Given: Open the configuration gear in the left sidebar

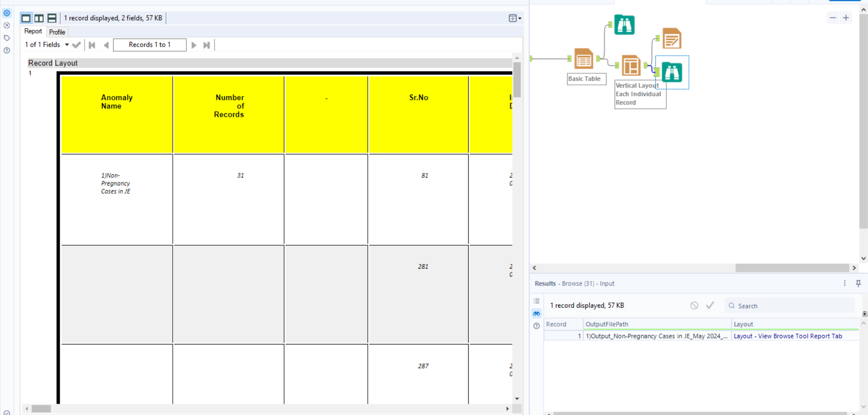Looking at the screenshot, I should click(x=7, y=13).
